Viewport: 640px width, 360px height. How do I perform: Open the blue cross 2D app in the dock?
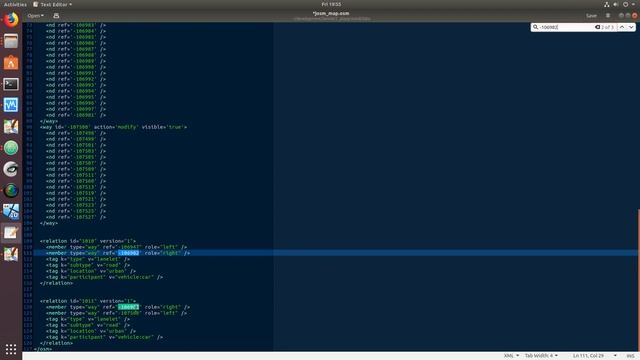[11, 211]
